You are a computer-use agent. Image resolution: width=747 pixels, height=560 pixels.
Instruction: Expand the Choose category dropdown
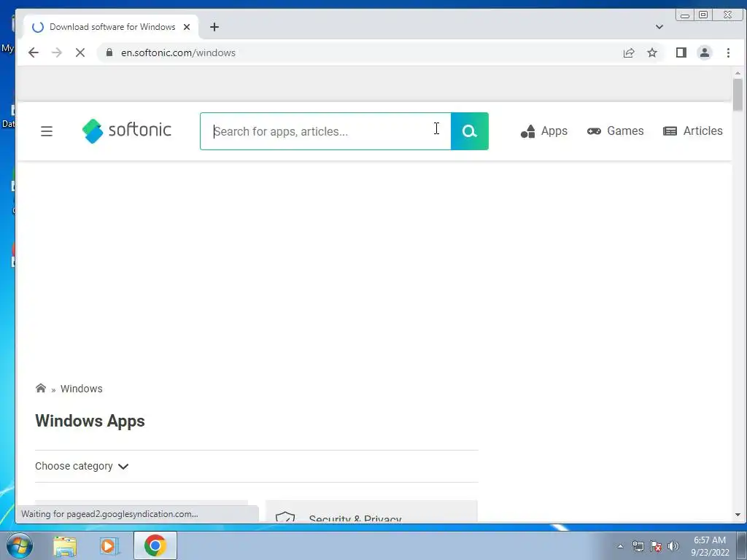82,466
